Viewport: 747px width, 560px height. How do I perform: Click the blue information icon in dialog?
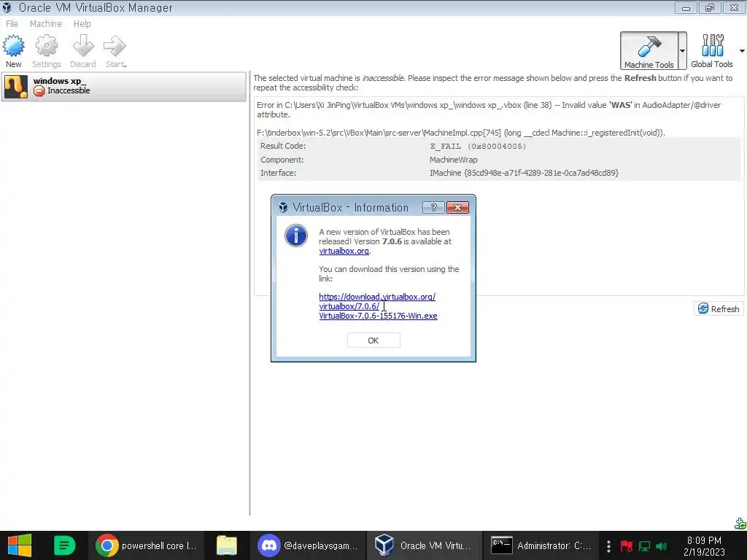[296, 236]
